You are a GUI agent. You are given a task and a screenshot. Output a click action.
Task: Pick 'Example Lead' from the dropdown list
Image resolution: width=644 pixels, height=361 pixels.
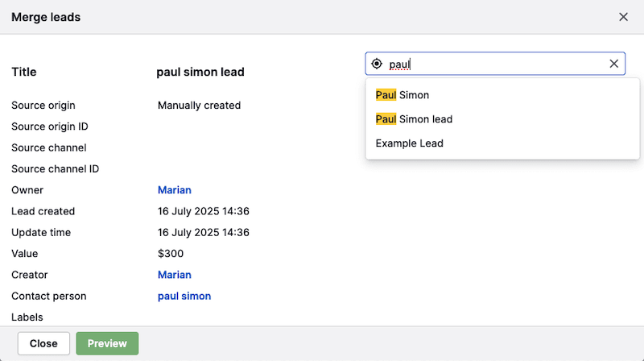point(409,143)
